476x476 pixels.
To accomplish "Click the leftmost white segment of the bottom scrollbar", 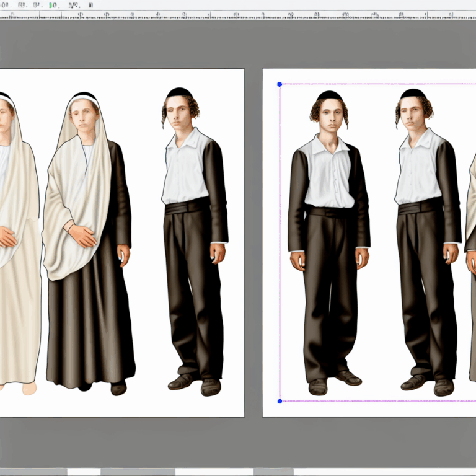I will click(84, 472).
